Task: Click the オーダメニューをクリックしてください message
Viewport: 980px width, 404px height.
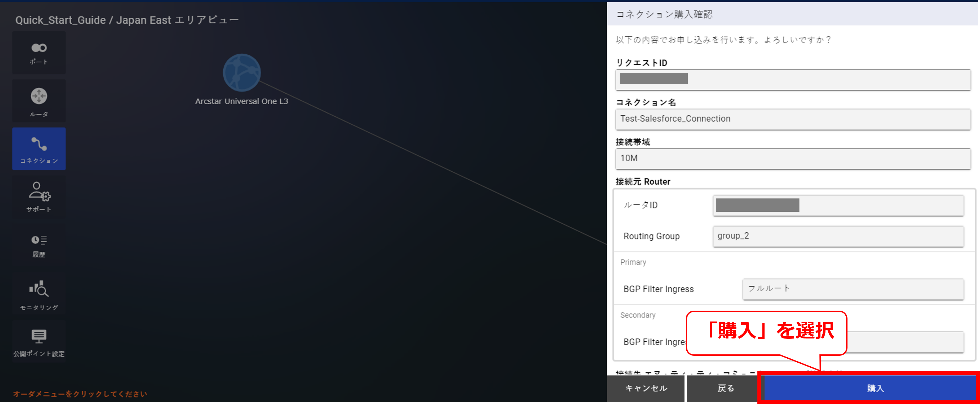Action: tap(80, 394)
